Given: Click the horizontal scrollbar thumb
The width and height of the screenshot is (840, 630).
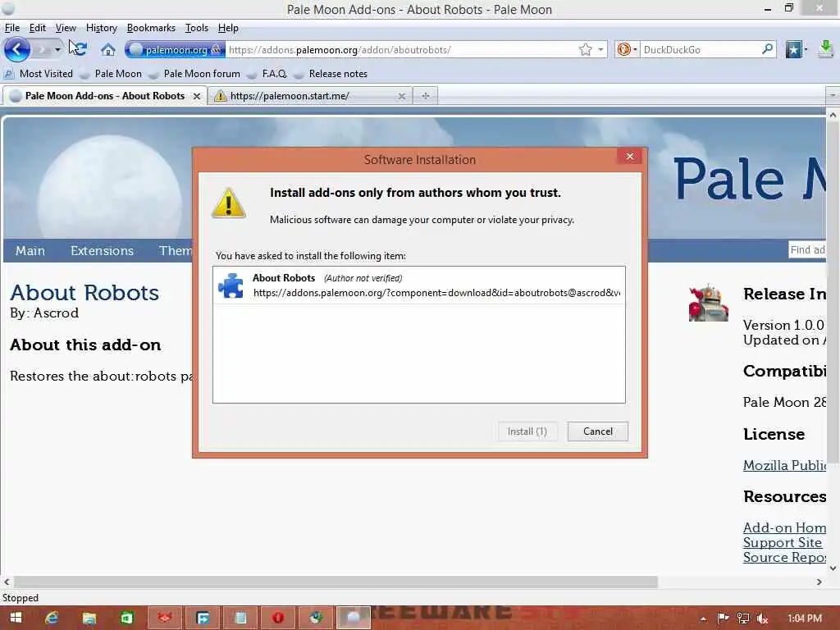Looking at the screenshot, I should (x=336, y=582).
